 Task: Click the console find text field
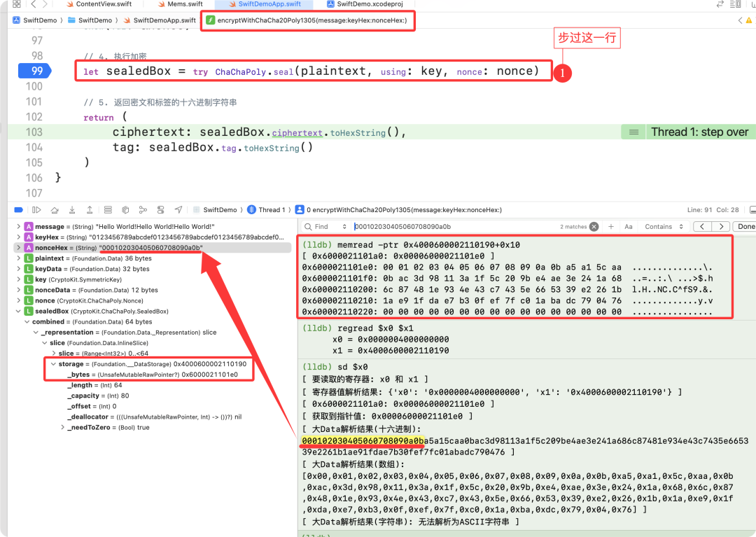[453, 227]
